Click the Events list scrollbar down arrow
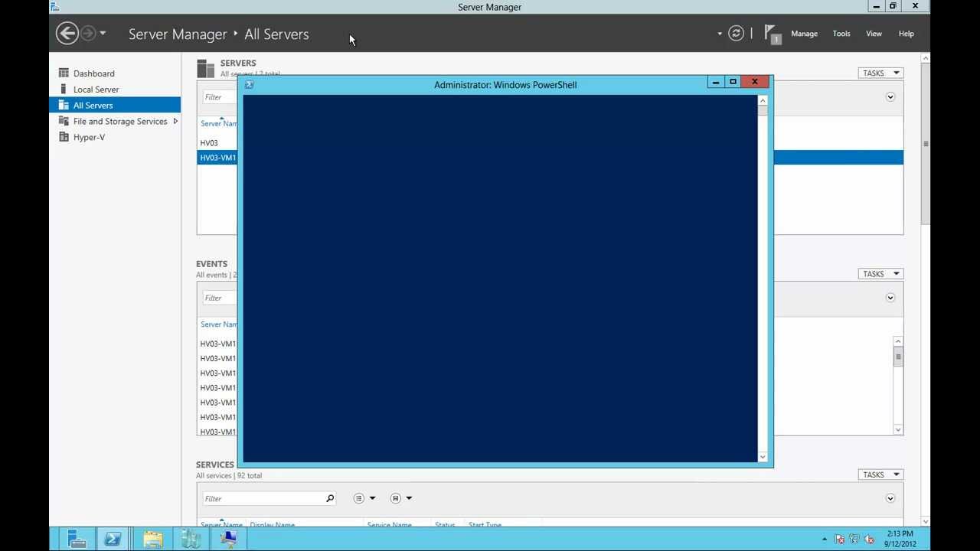This screenshot has height=551, width=980. click(x=898, y=429)
